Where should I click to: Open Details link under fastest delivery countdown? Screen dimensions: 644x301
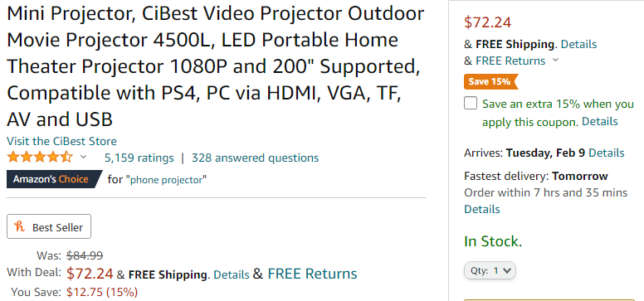point(482,209)
